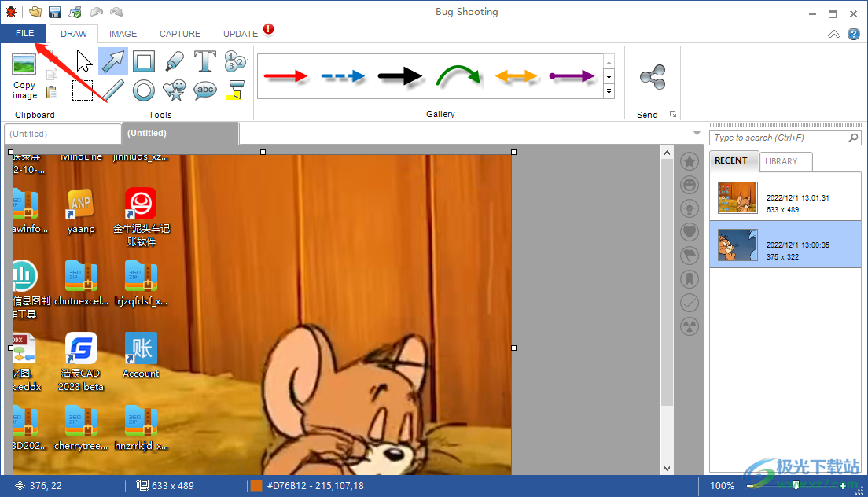Collapse the ribbon with the chevron
This screenshot has height=497, width=868.
[833, 35]
